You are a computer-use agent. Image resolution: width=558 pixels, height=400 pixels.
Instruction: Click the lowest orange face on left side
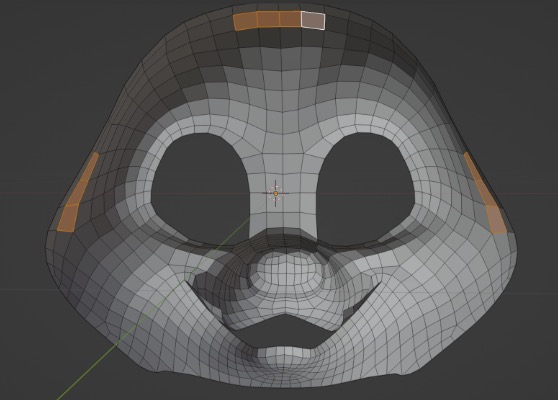68,218
